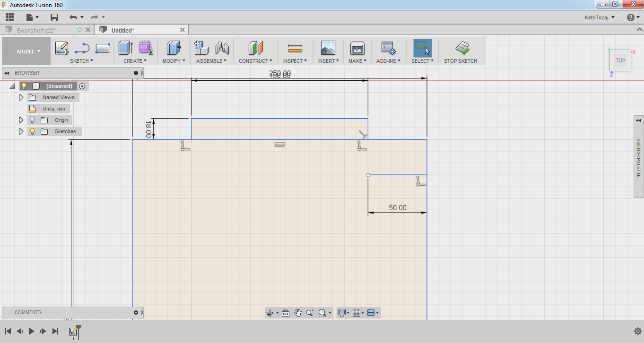Image resolution: width=644 pixels, height=343 pixels.
Task: Save the design with the floppy icon
Action: point(54,17)
